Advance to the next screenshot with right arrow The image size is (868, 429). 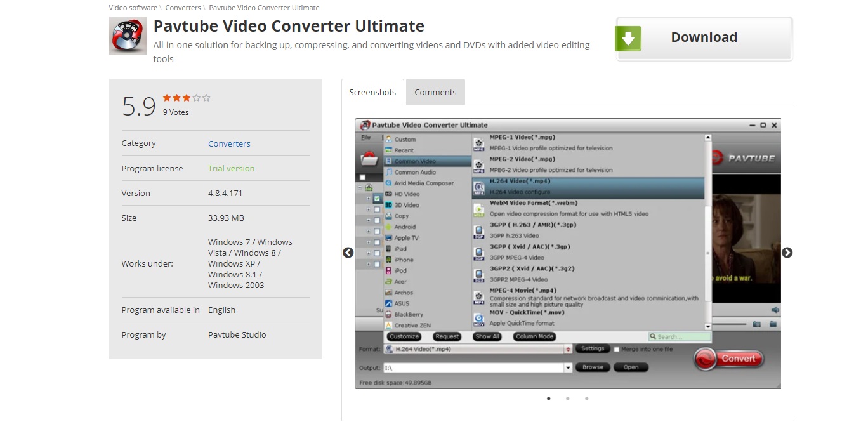(x=787, y=253)
